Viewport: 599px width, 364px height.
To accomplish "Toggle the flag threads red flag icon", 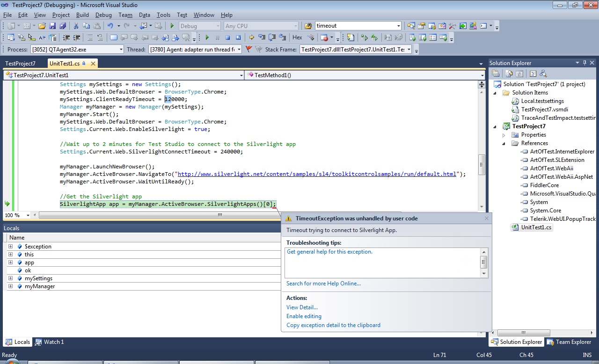I will 248,49.
